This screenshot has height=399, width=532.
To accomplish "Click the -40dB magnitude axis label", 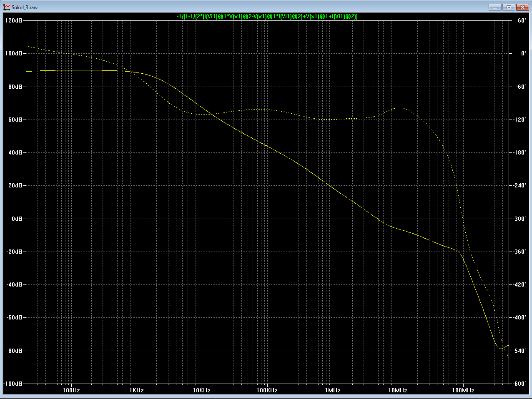I will [14, 284].
